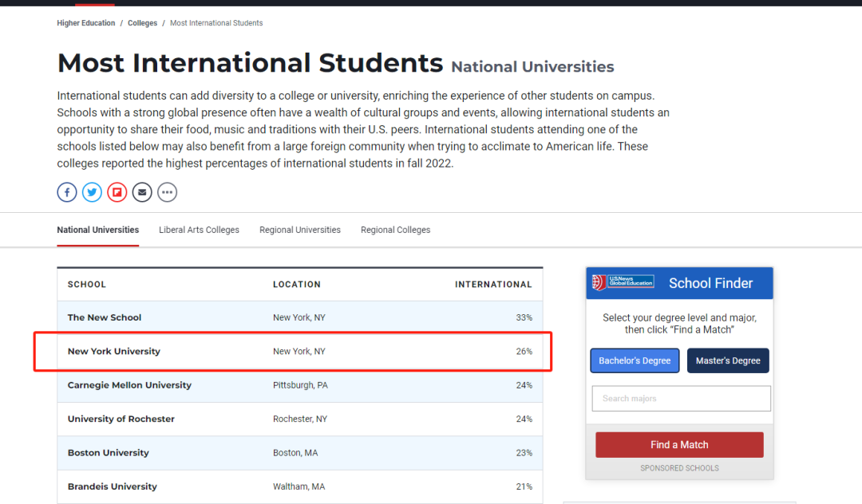
Task: Share the page on Twitter
Action: pyautogui.click(x=92, y=192)
